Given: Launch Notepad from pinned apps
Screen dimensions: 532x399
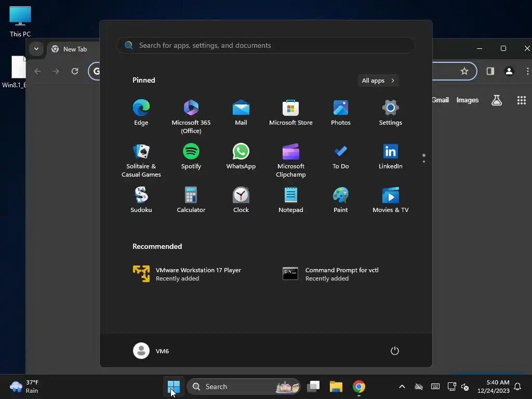Looking at the screenshot, I should 291,200.
